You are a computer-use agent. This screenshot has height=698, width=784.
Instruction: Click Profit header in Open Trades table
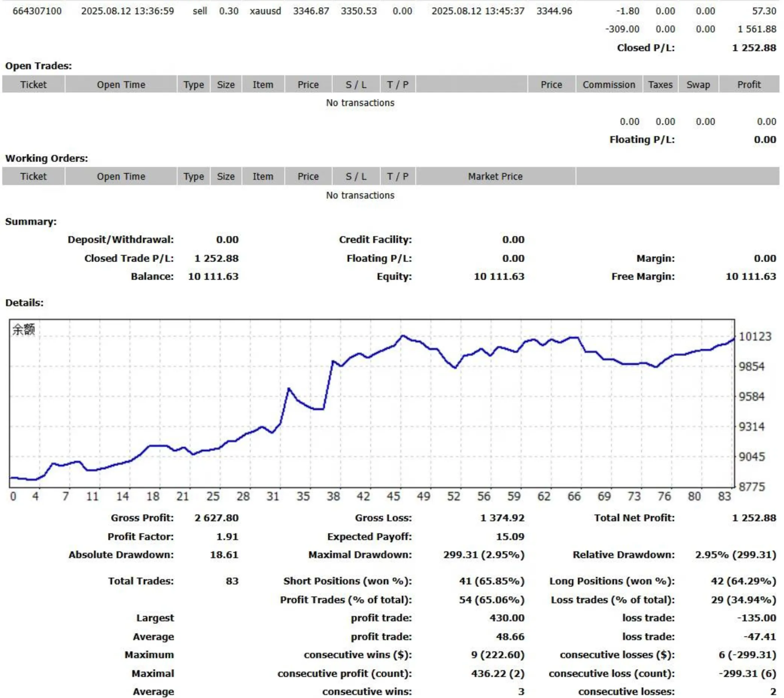pos(748,85)
